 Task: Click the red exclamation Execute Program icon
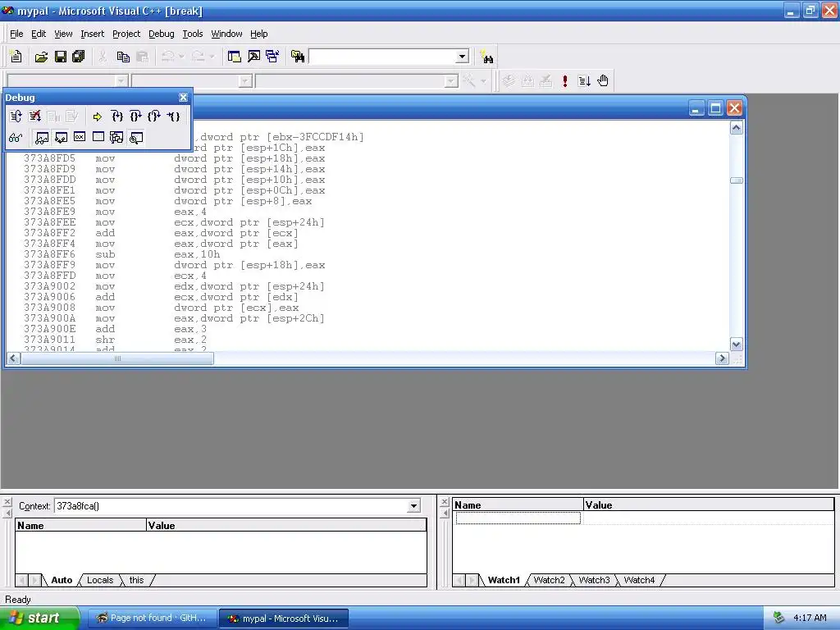click(564, 81)
